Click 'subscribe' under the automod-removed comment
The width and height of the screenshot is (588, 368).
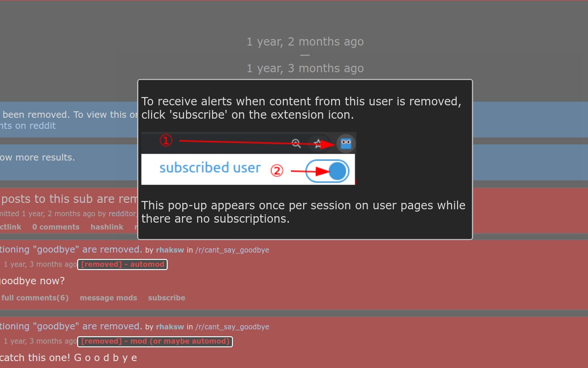[x=167, y=298]
